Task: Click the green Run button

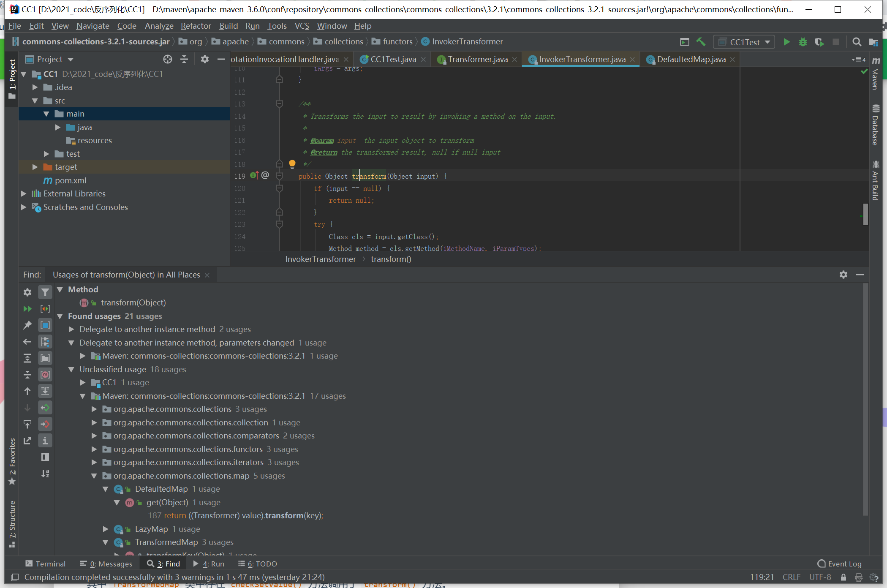Action: 786,42
